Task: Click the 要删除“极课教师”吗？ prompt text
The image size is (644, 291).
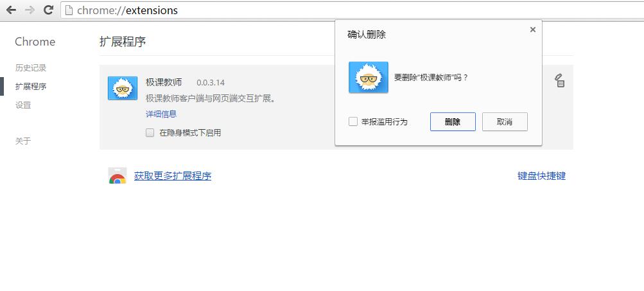Action: pyautogui.click(x=431, y=77)
